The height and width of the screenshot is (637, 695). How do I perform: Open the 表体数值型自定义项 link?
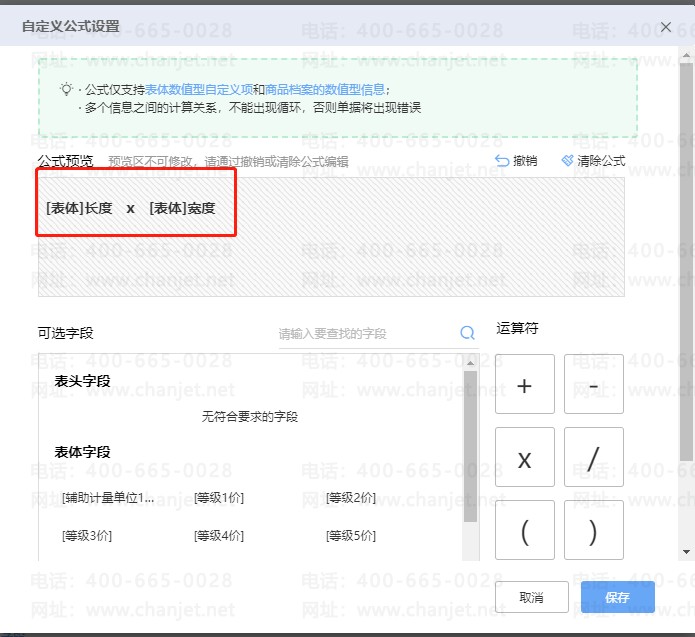pos(199,90)
